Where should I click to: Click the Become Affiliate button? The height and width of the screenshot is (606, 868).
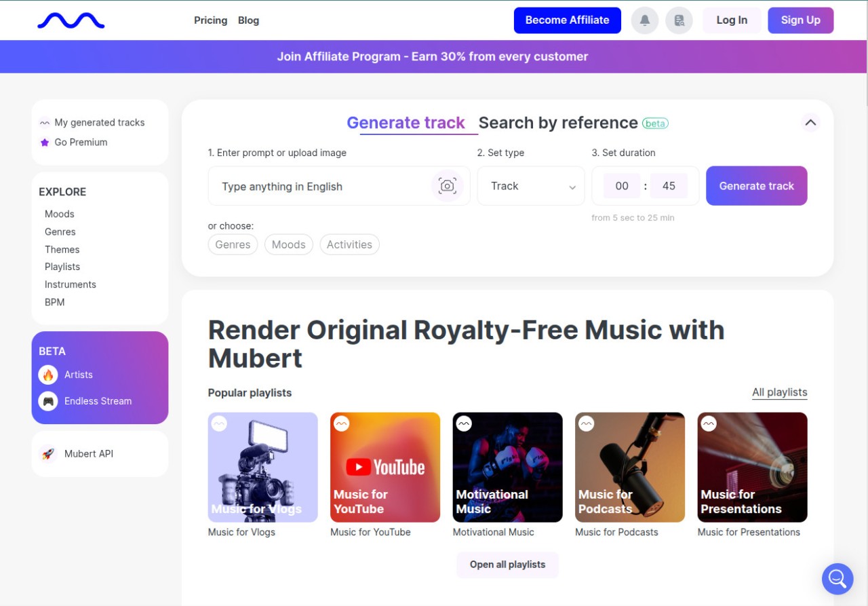coord(568,20)
